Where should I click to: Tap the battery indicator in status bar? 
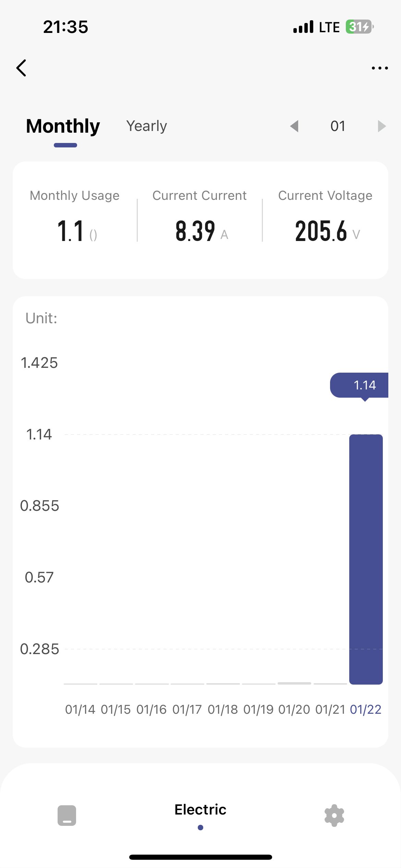pyautogui.click(x=359, y=27)
